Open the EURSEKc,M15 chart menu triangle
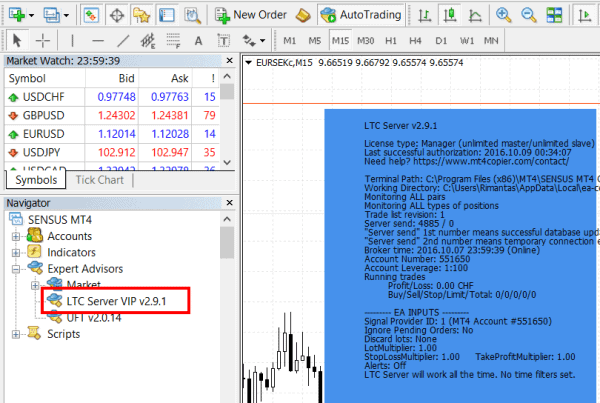Viewport: 600px width, 403px height. (x=248, y=62)
